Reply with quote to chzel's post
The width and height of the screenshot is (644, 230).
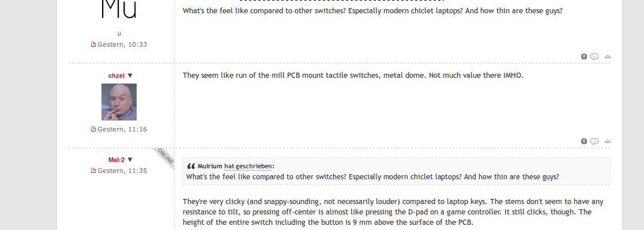pos(594,141)
